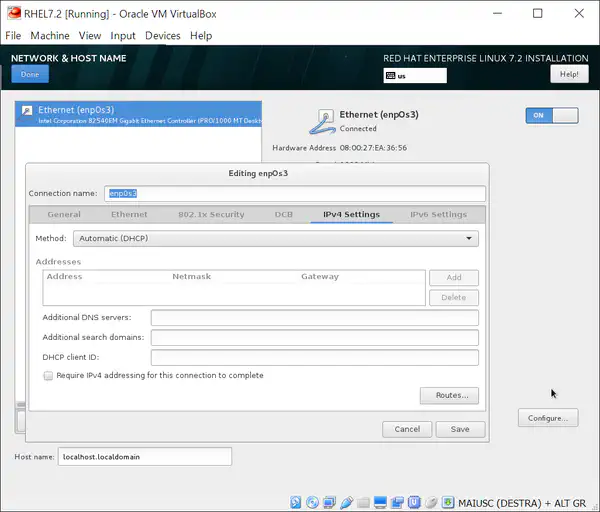Viewport: 600px width, 512px height.
Task: Click the Additional DNS servers field
Action: coord(314,318)
